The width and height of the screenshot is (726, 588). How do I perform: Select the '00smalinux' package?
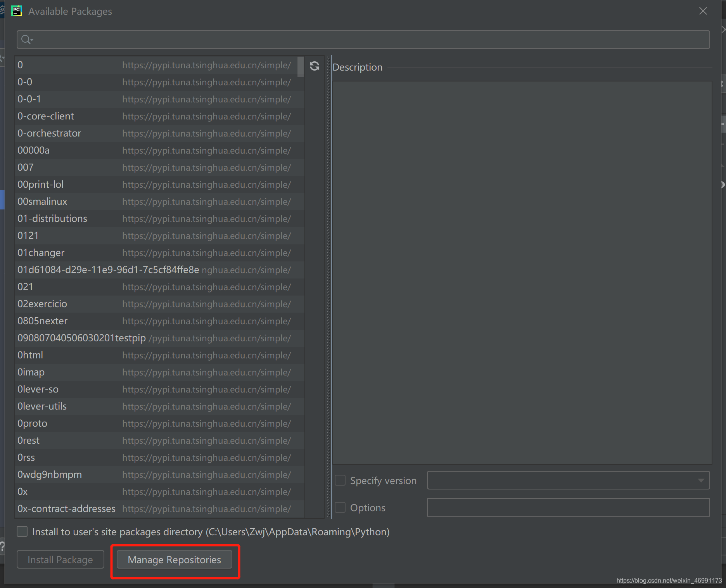[x=160, y=202]
